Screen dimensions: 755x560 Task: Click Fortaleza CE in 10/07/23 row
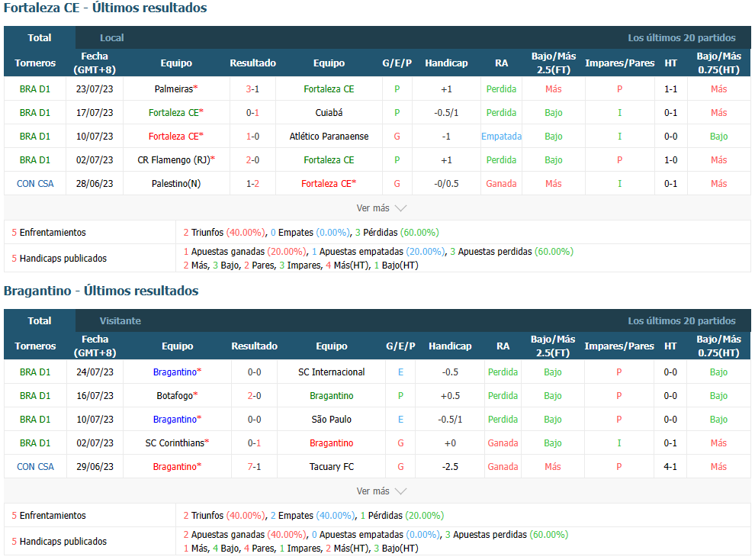click(x=174, y=137)
